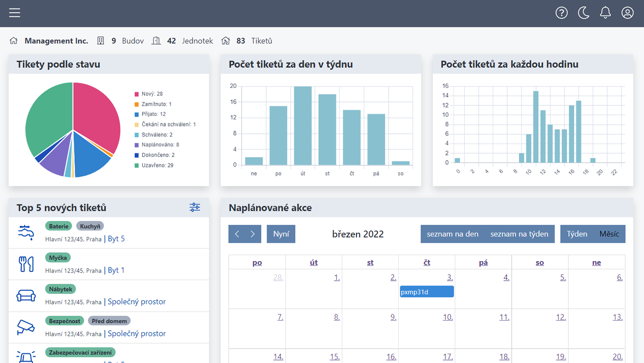Jump to today with the Nyní button
The image size is (644, 363).
(x=281, y=234)
